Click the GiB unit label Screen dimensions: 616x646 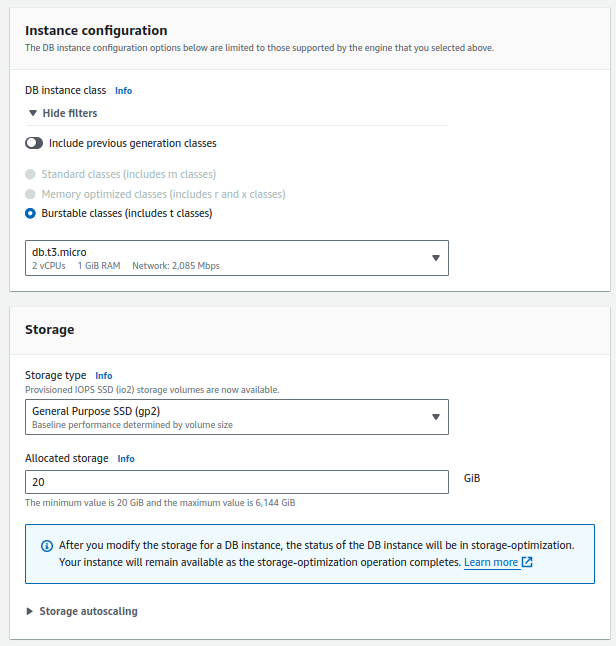coord(473,479)
